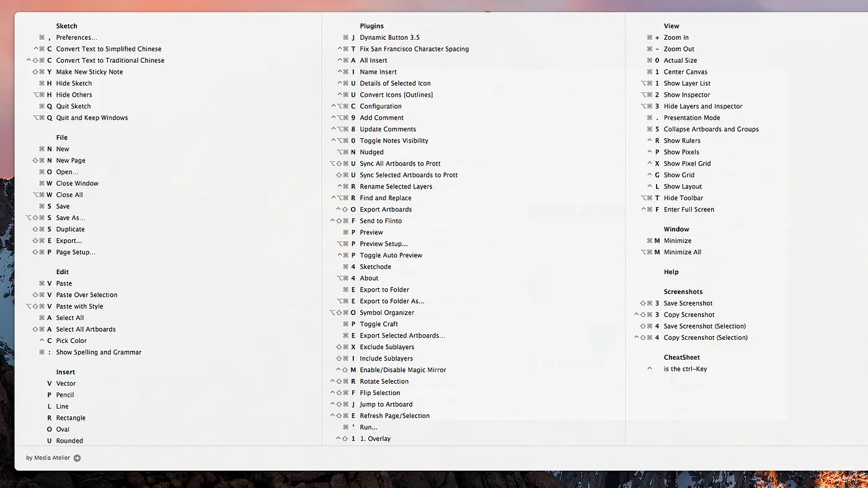868x488 pixels.
Task: Choose Quit and Keep Windows
Action: tap(92, 118)
